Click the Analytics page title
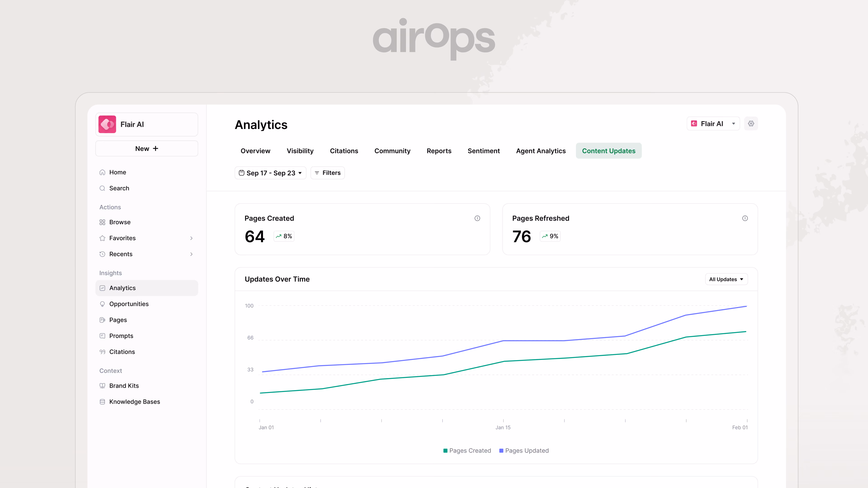The image size is (868, 488). pos(261,125)
